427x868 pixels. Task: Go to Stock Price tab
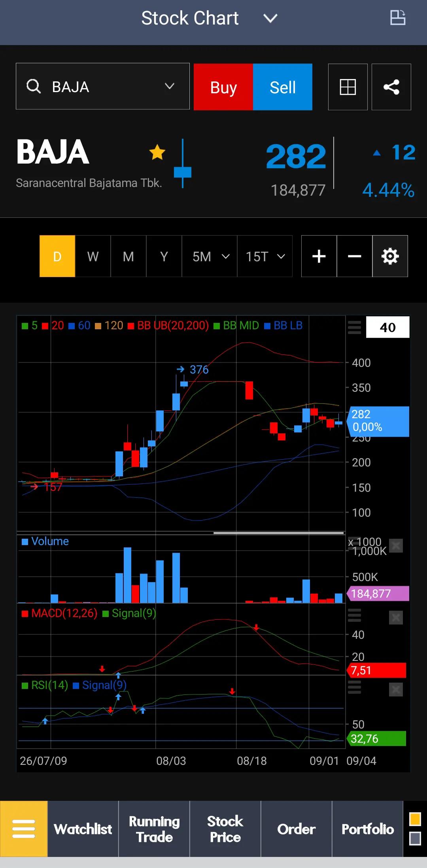pyautogui.click(x=225, y=829)
